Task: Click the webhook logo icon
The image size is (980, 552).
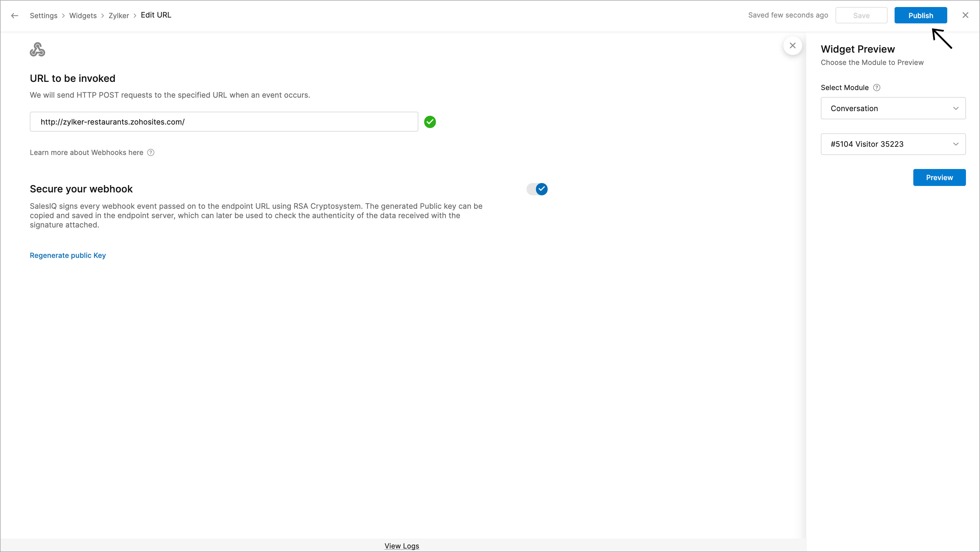Action: tap(37, 49)
